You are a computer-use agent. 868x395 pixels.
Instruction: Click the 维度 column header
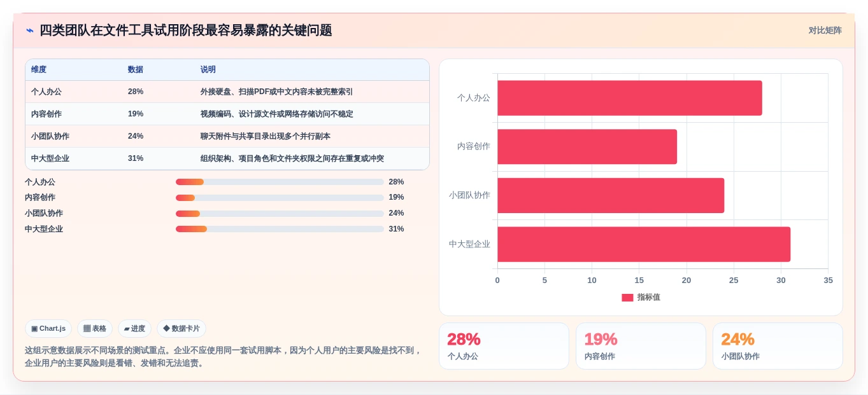point(39,69)
